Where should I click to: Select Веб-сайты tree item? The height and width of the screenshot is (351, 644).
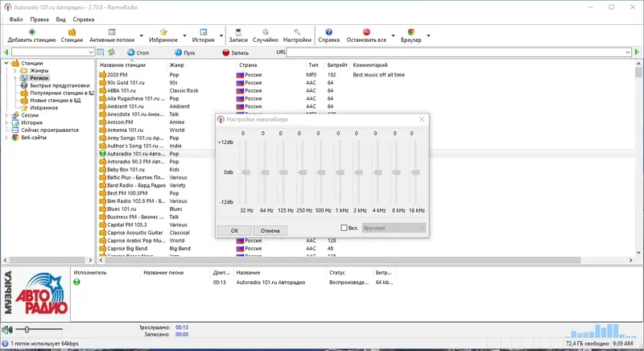34,137
